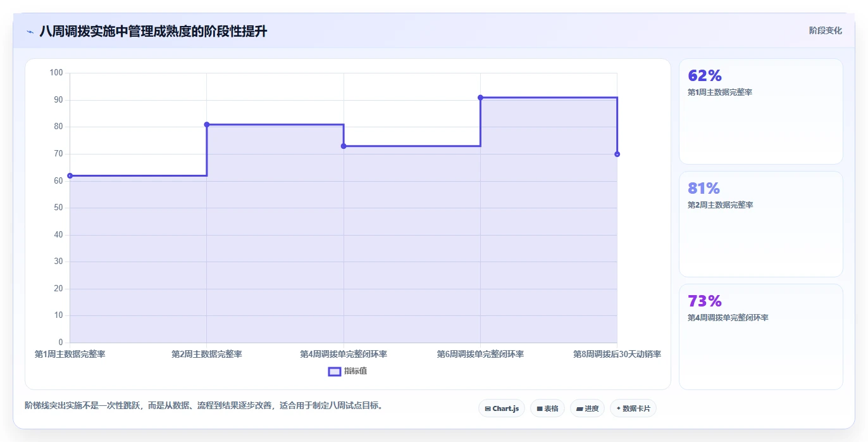Viewport: 868px width, 442px height.
Task: Select the 进度 chip
Action: (587, 408)
